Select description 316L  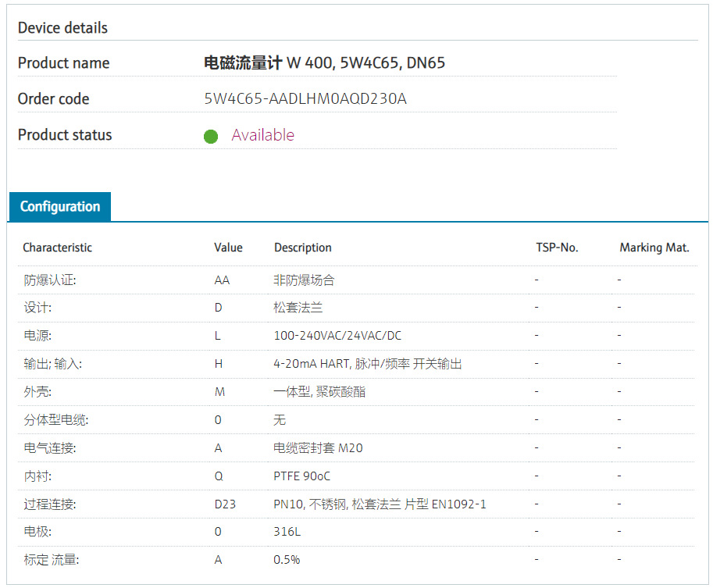pos(287,531)
